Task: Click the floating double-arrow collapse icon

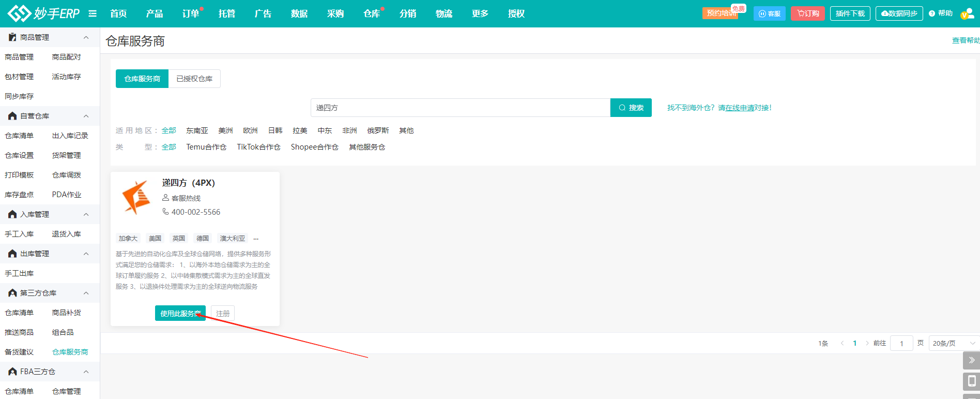Action: [971, 360]
